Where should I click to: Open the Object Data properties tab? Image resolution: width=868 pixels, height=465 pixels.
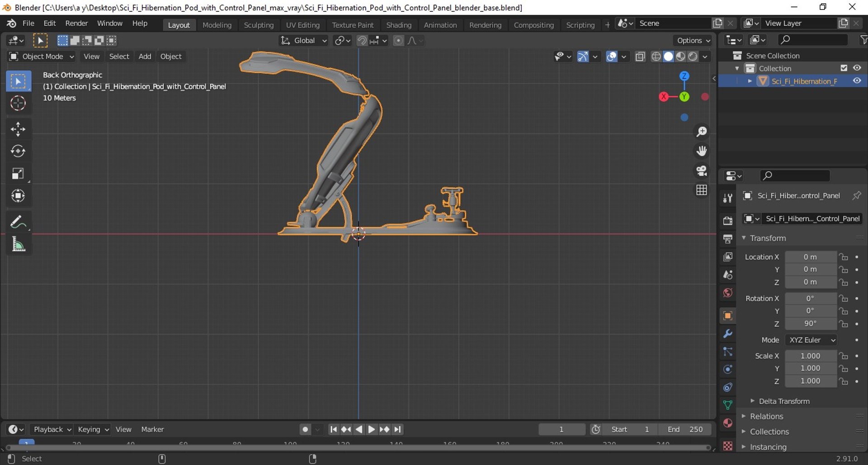pos(727,405)
